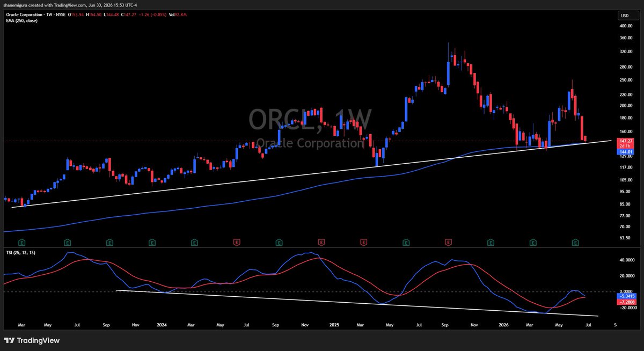Click the 220.00 price axis label

click(x=626, y=94)
